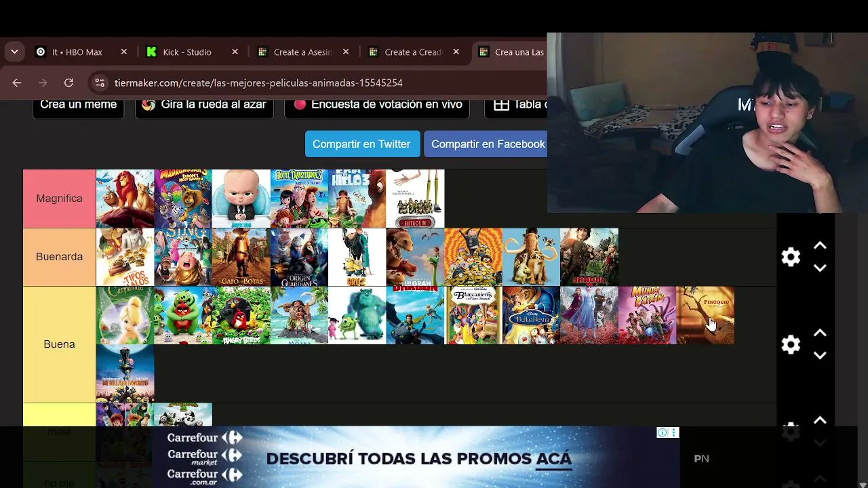Open settings gear for Buena row

(x=791, y=344)
